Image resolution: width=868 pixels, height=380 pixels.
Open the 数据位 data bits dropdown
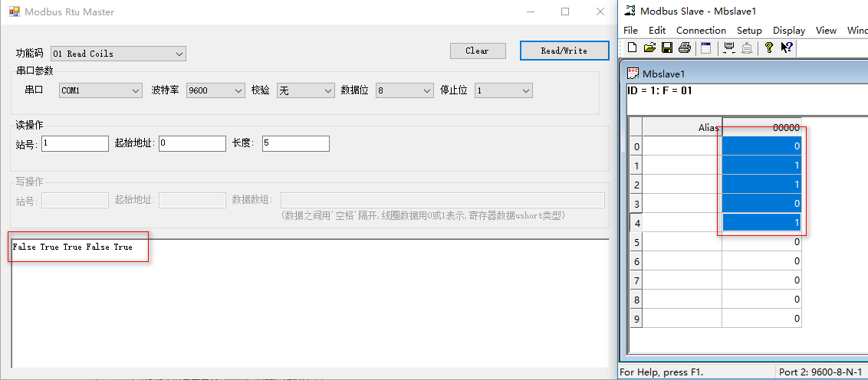pyautogui.click(x=404, y=90)
